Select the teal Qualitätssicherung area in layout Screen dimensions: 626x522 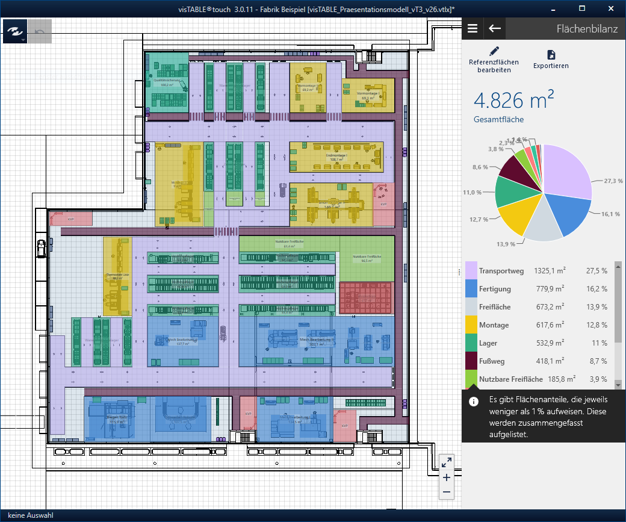pos(167,82)
